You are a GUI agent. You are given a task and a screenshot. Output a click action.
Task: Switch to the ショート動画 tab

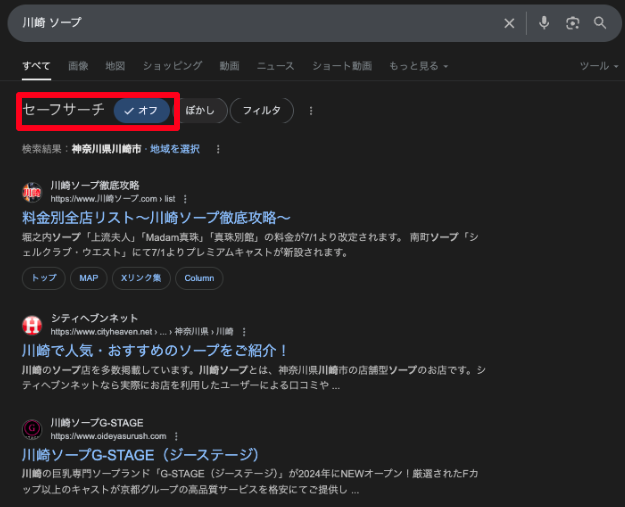342,66
